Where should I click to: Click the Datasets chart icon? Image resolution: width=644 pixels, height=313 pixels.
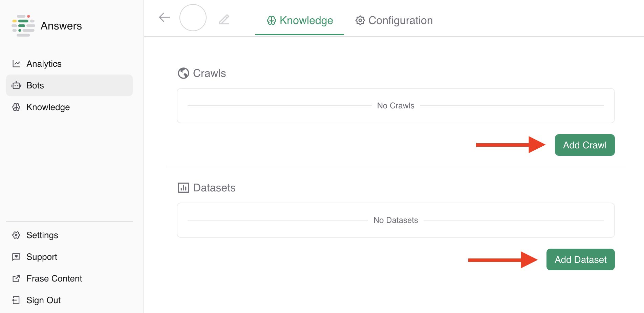coord(184,188)
